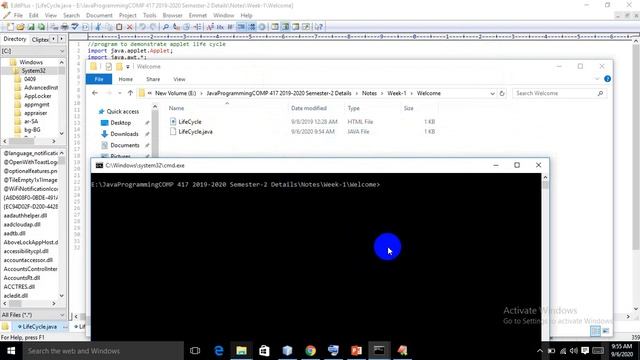
Task: Open Microsoft Edge from the taskbar
Action: [x=219, y=351]
